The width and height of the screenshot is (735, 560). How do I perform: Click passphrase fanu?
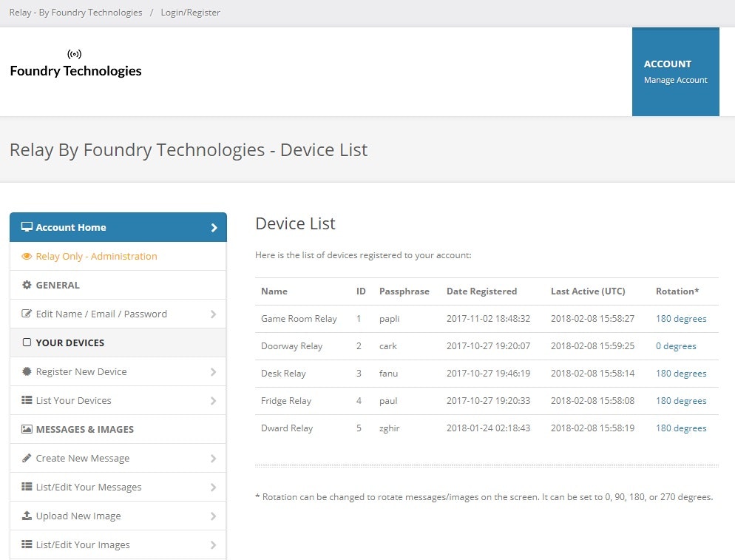(x=388, y=374)
